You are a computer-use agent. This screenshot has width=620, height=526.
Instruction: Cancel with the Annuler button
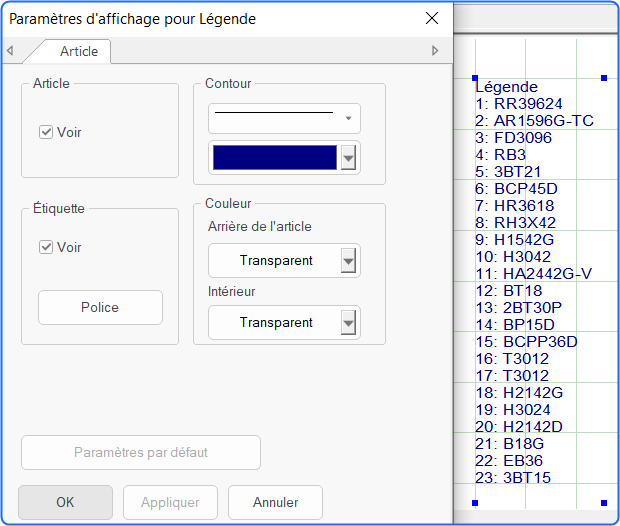point(275,502)
